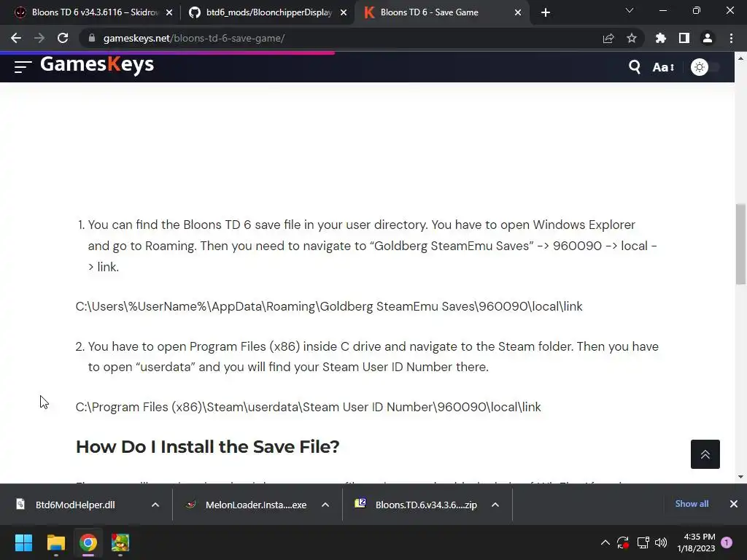Click the scroll-to-top double chevron button
The image size is (747, 560).
click(705, 454)
